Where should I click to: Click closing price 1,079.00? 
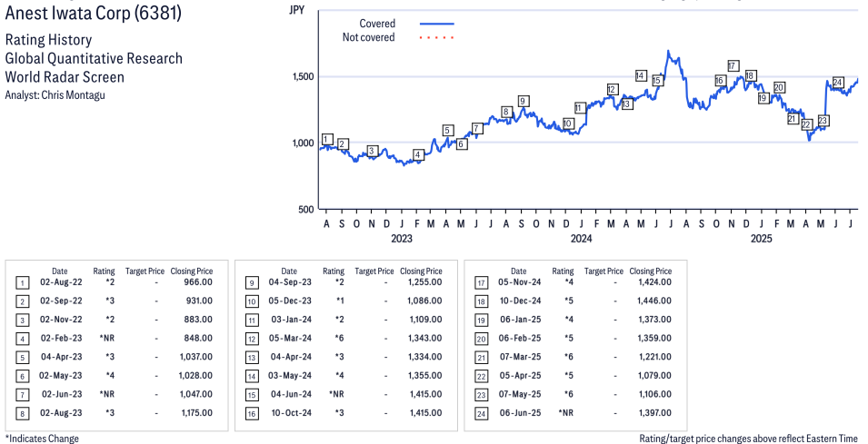[655, 375]
